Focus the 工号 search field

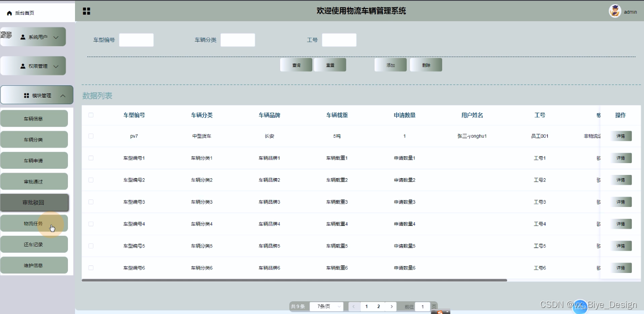click(339, 40)
